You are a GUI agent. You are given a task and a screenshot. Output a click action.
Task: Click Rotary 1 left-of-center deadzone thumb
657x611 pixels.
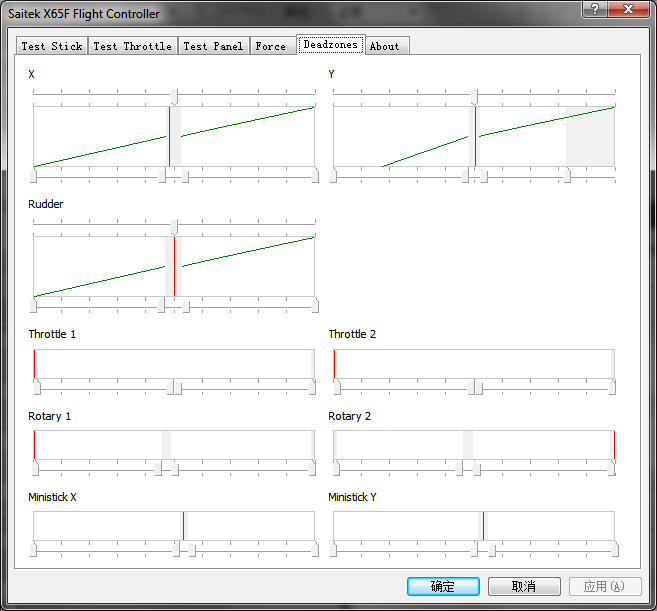[x=158, y=469]
